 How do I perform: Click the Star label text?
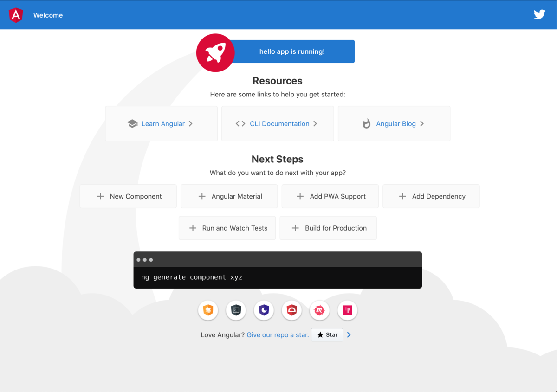point(332,335)
